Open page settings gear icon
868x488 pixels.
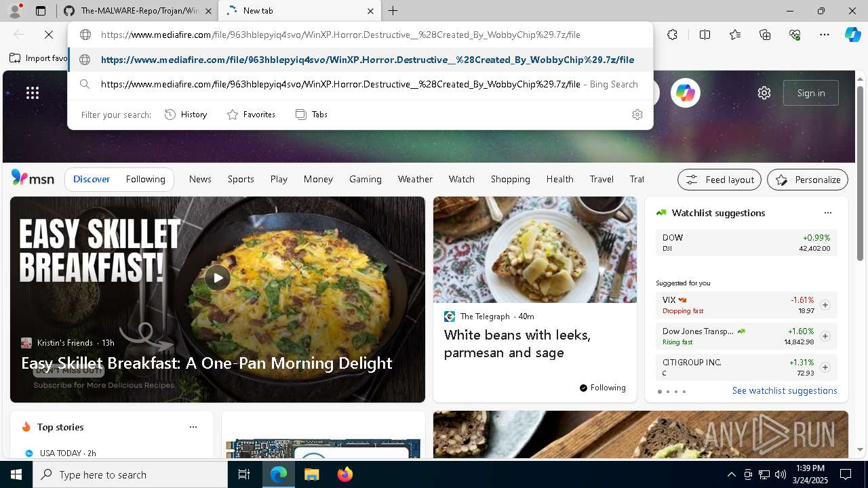click(x=764, y=93)
